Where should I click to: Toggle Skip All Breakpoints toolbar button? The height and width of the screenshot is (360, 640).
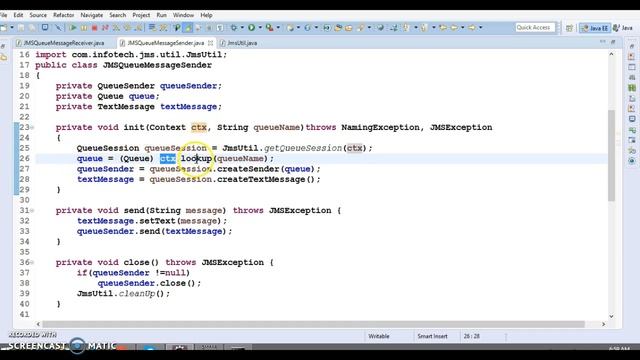point(58,28)
